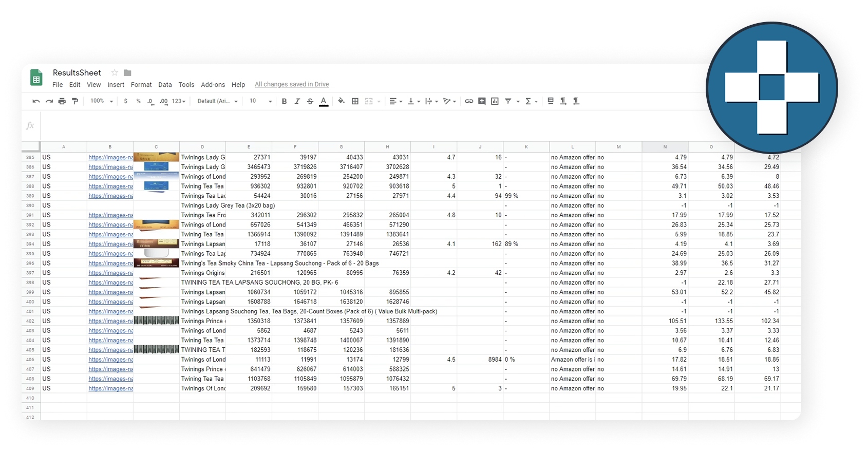The width and height of the screenshot is (868, 450).
Task: Rename the ResultsSheet title
Action: [77, 73]
